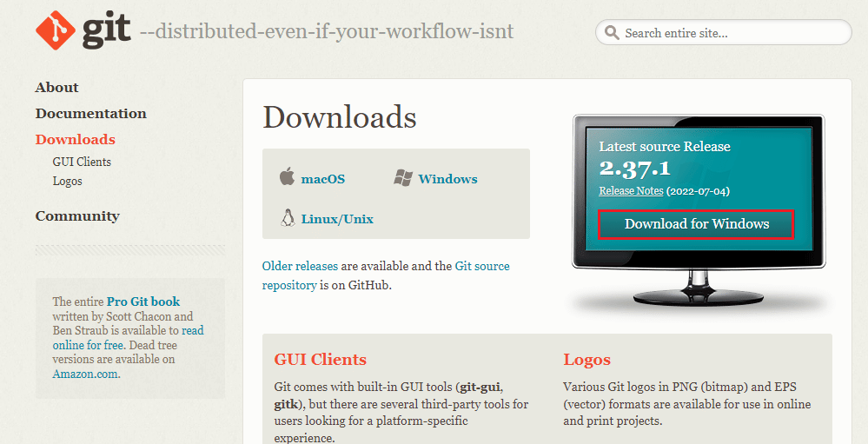Click the Download for Windows button
868x444 pixels.
point(696,224)
